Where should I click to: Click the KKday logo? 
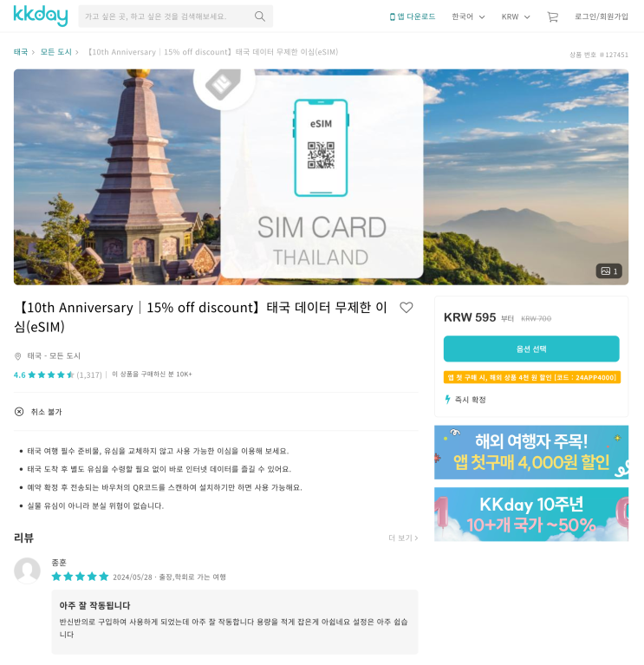[41, 16]
